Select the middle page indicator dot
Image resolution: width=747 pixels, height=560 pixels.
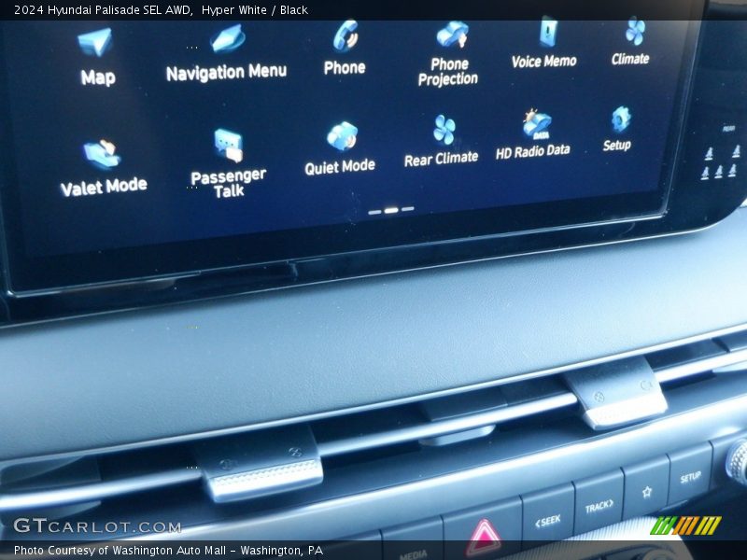click(391, 210)
